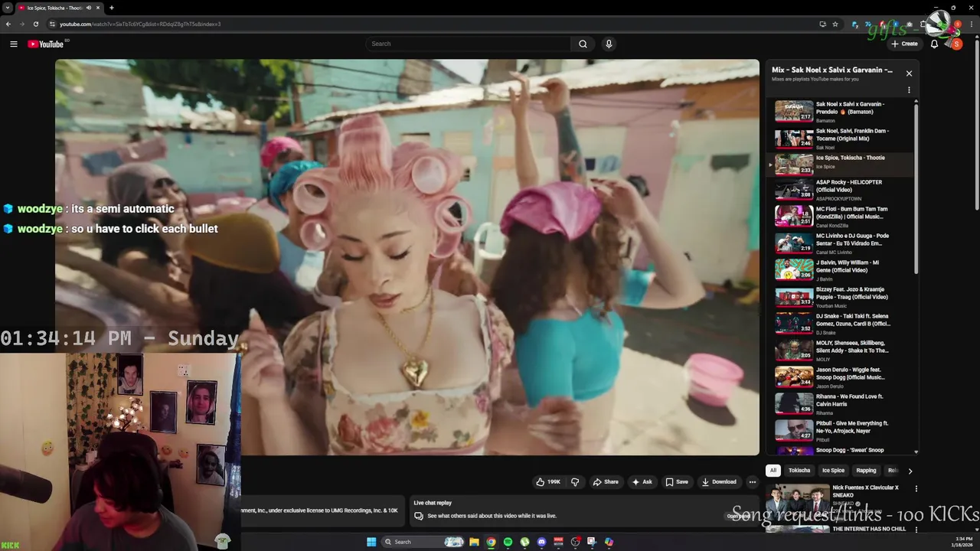Click the Chrome address bar URL
The image size is (980, 551).
point(140,24)
